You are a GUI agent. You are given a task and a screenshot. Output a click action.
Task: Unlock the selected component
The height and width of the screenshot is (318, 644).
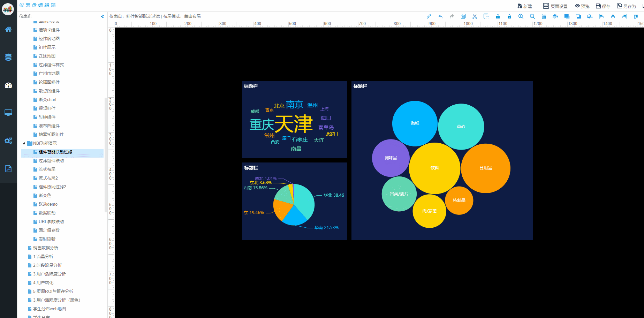509,16
